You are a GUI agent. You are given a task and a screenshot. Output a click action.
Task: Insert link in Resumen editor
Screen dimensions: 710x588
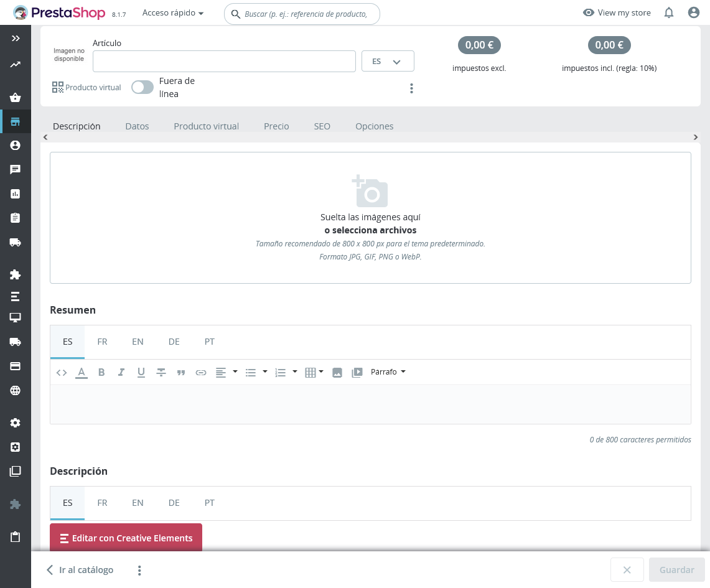click(200, 372)
